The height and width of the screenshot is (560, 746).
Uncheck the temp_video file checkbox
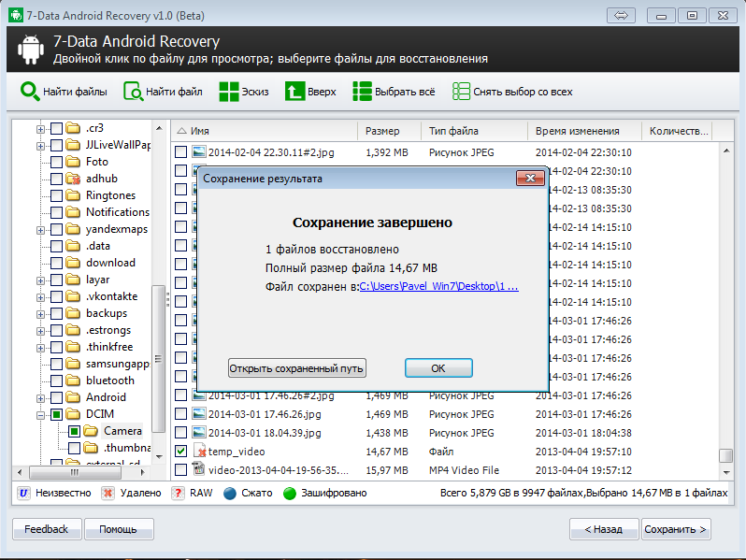click(180, 451)
